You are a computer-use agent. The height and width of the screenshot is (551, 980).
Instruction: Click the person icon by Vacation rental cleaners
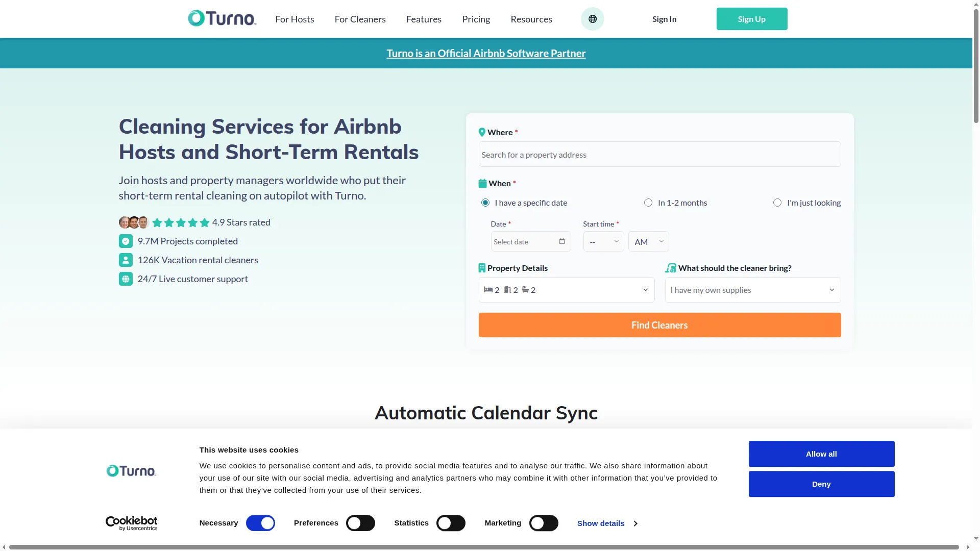click(126, 260)
